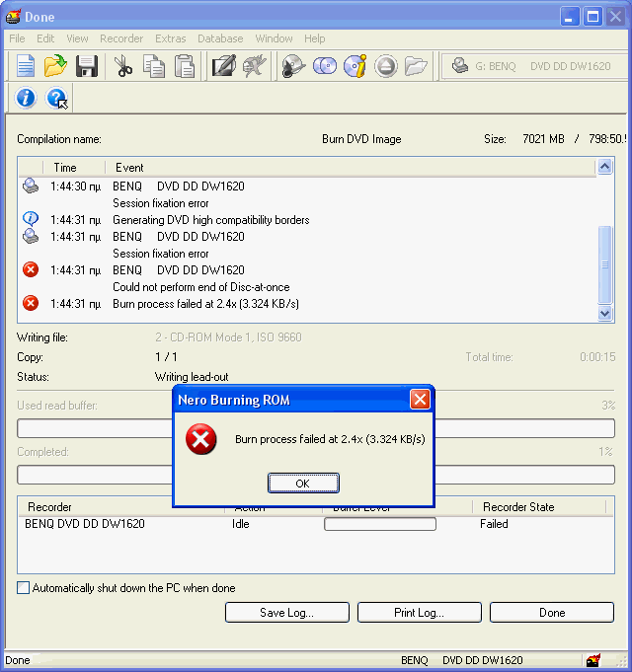Screen dimensions: 632x672
Task: Click the Paste clipboard icon
Action: 185,66
